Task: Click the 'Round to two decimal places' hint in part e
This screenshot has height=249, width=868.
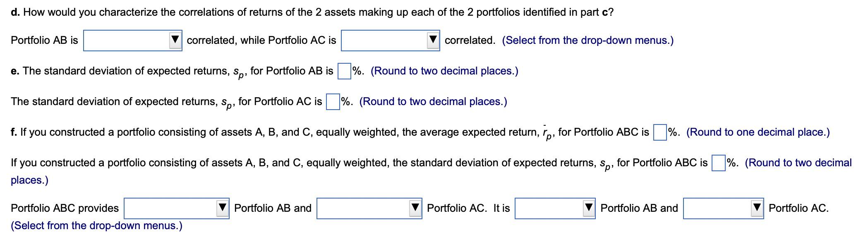Action: click(445, 70)
